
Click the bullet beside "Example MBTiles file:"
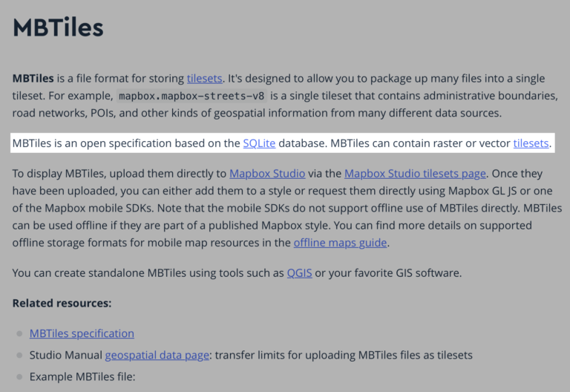coord(19,377)
